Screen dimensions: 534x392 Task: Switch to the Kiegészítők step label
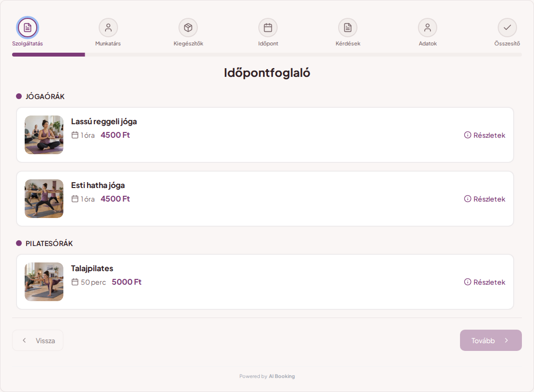tap(188, 44)
